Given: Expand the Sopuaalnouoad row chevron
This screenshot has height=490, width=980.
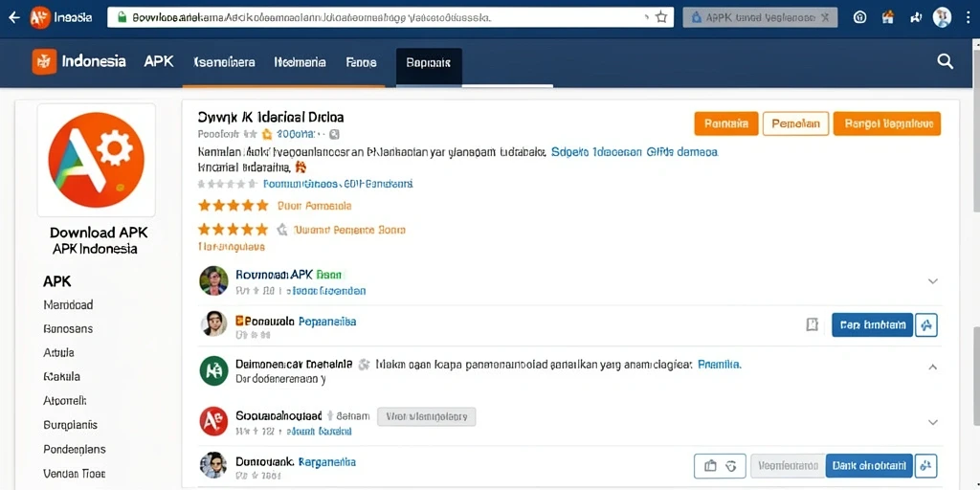Looking at the screenshot, I should [x=932, y=422].
